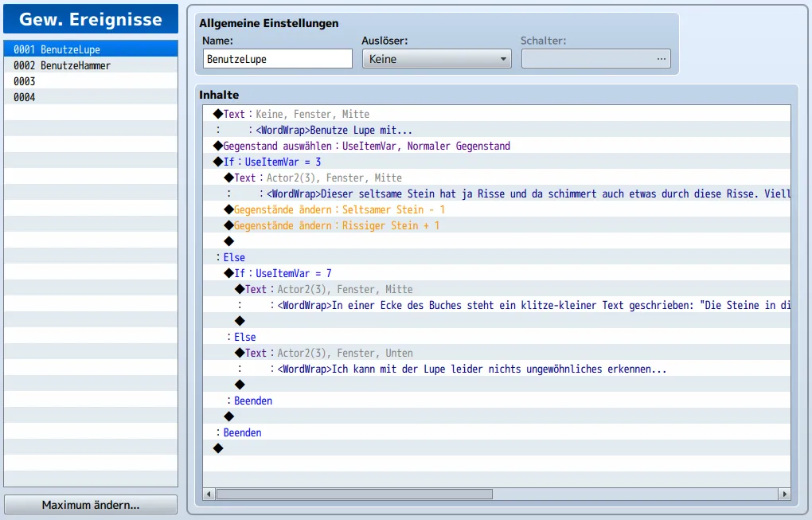Select the If: UseItemVar = 7 line
Image resolution: width=812 pixels, height=520 pixels.
pyautogui.click(x=497, y=273)
